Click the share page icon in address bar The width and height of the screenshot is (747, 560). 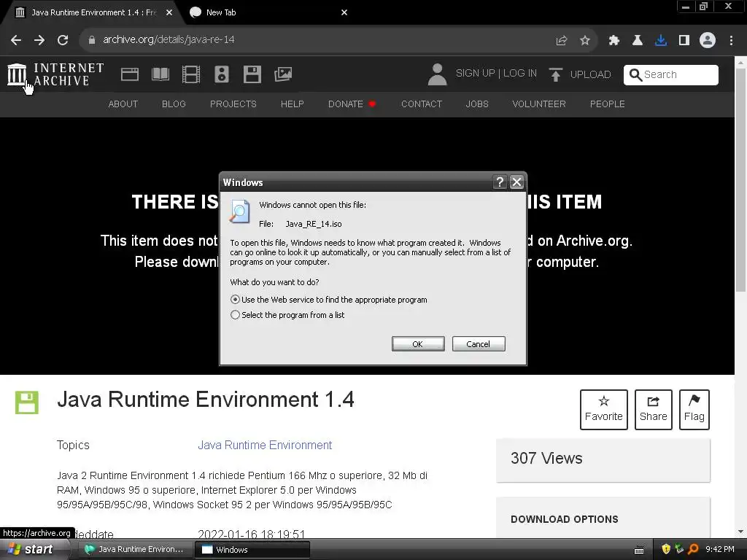point(562,40)
